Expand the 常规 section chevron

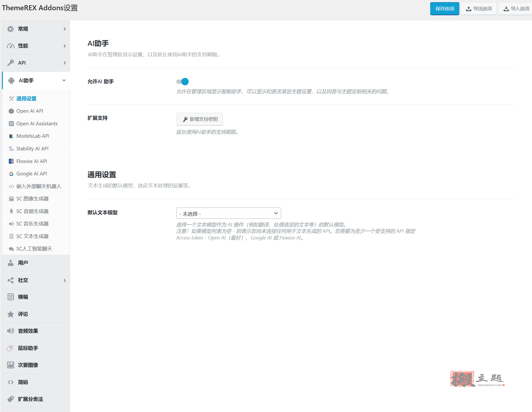65,29
